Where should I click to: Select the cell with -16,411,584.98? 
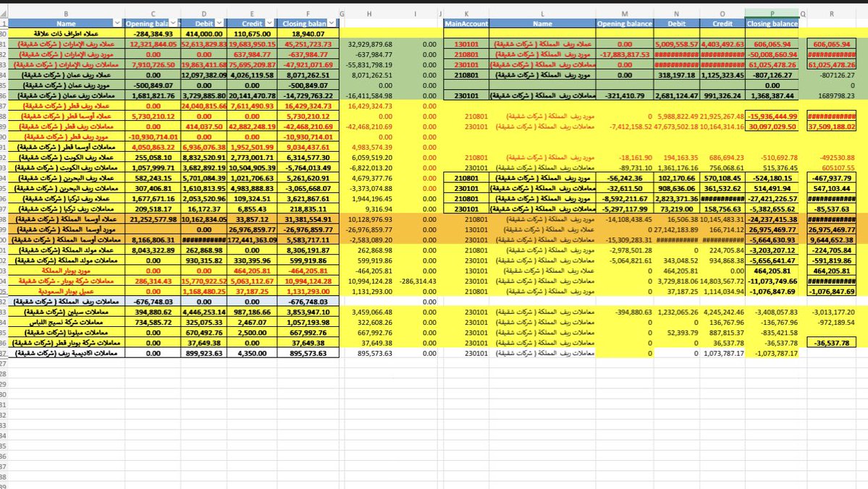coord(369,95)
